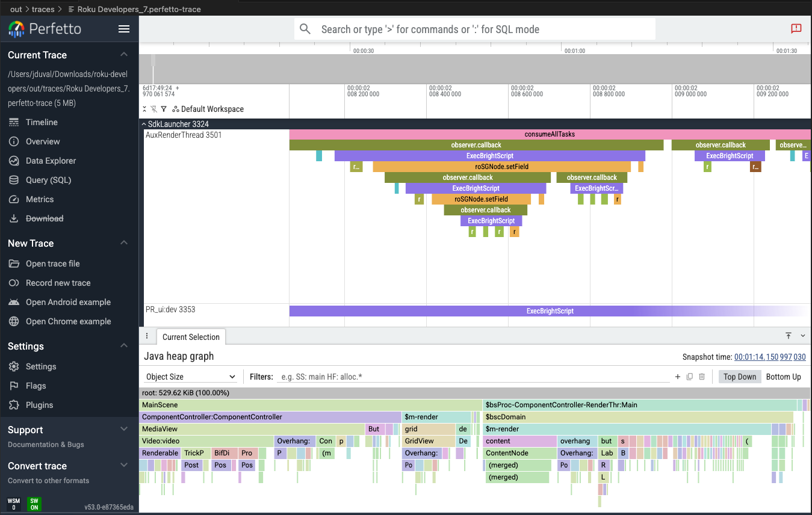
Task: Open the bug report icon at top right
Action: coord(796,28)
